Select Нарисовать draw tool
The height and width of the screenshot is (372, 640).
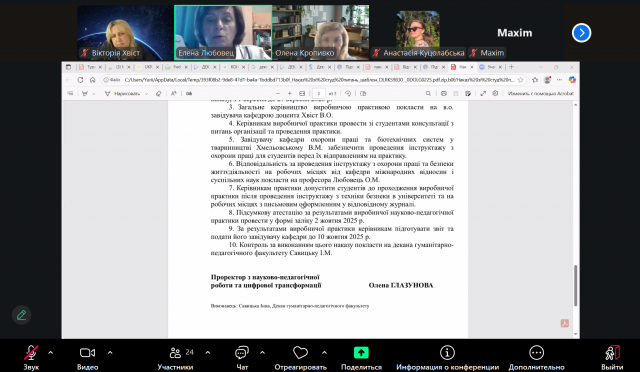(x=121, y=94)
